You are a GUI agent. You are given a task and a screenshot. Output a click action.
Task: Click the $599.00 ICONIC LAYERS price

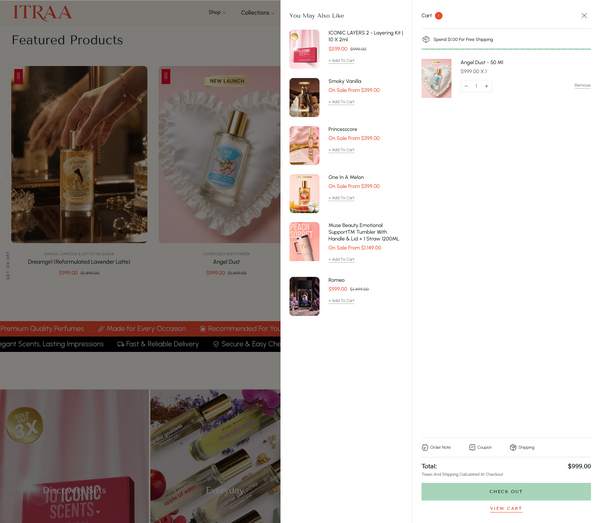tap(338, 49)
